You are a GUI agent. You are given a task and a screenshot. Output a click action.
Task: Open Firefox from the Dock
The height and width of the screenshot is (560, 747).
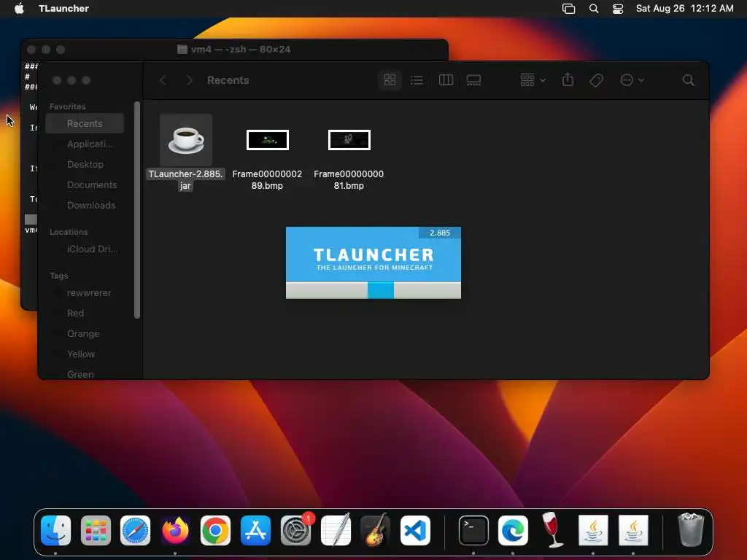[175, 531]
